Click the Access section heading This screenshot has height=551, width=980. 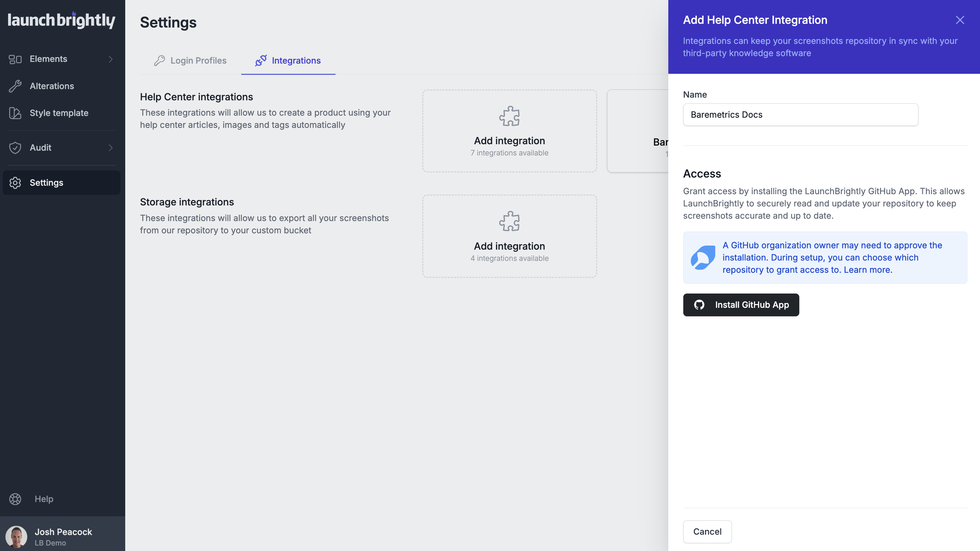[x=702, y=174]
